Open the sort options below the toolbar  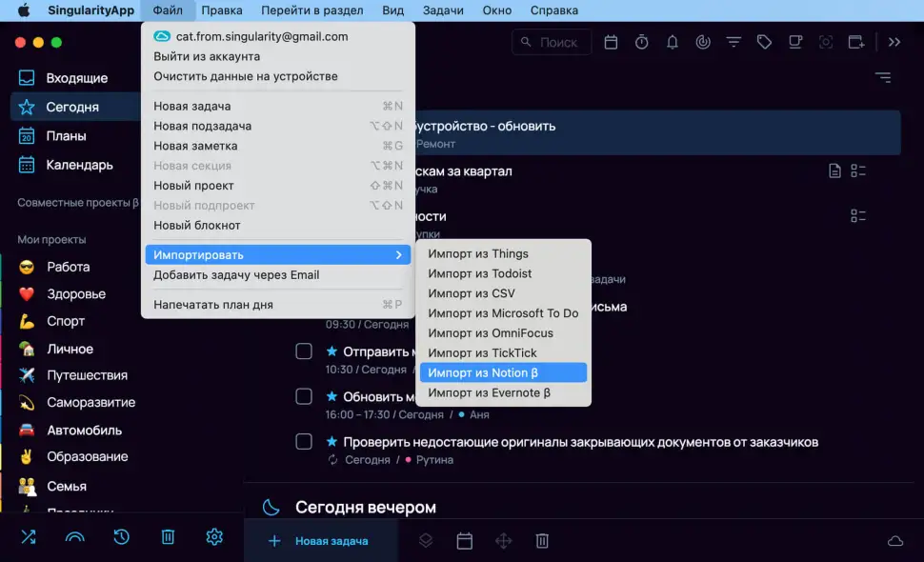click(x=883, y=78)
